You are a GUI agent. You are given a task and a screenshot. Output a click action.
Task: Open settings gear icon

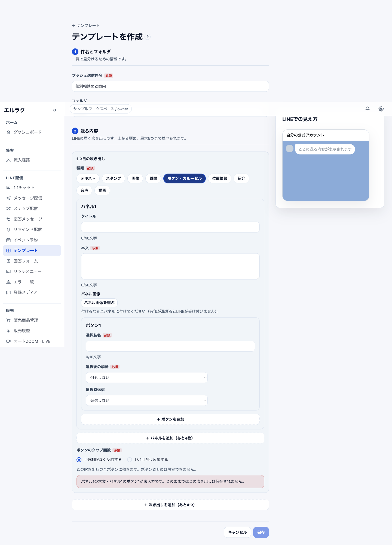coord(381,109)
